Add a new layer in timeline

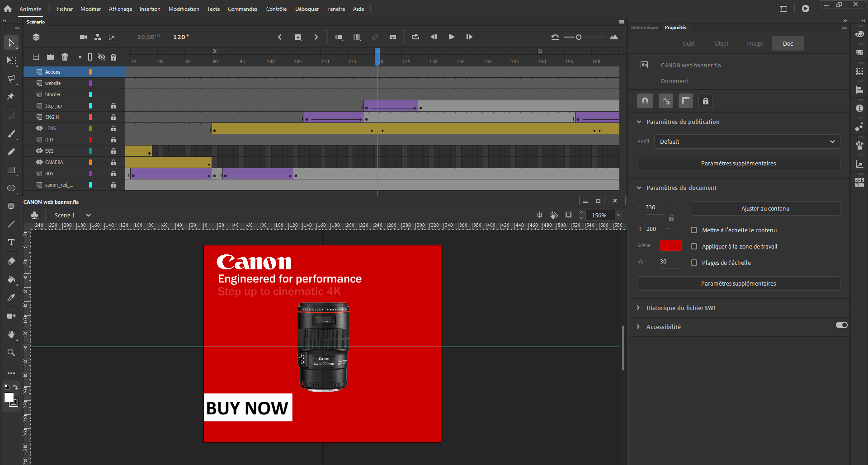36,56
